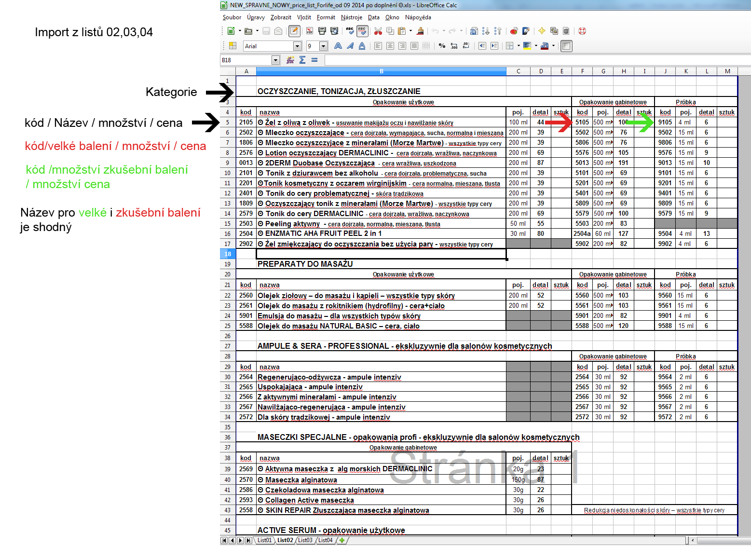Toggle align right
Screen dimensions: 751x560
pyautogui.click(x=402, y=46)
